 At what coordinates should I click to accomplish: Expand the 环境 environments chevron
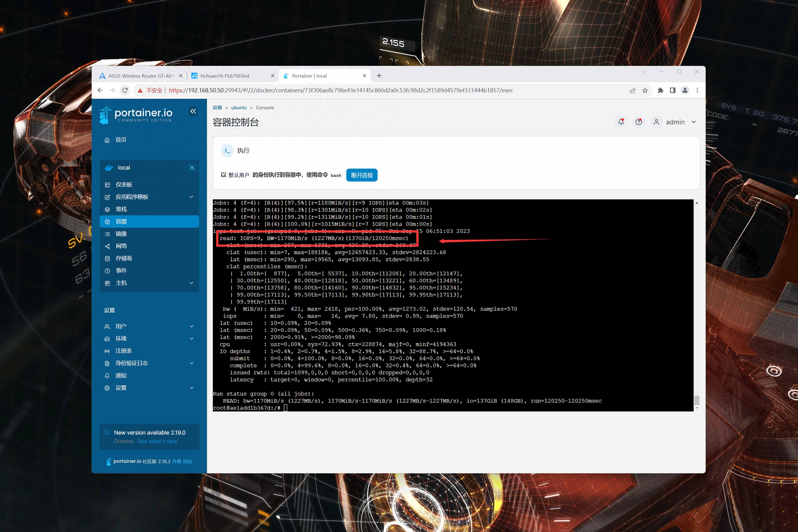coord(191,339)
